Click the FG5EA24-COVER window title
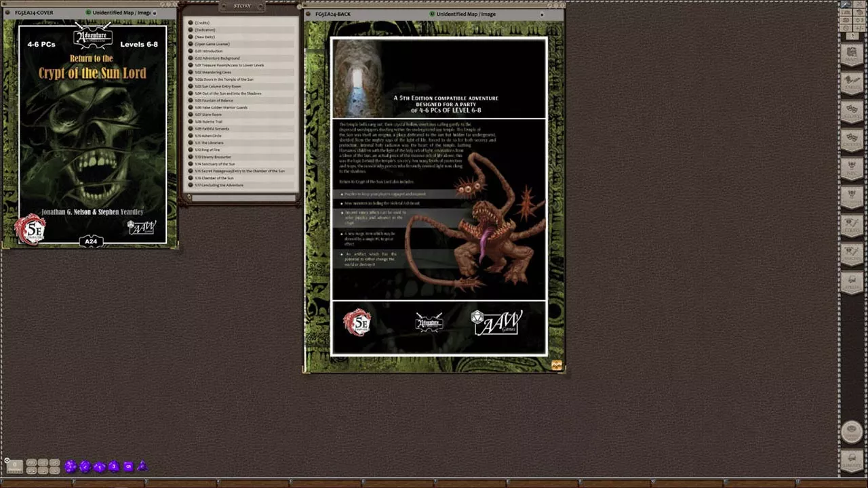 click(x=34, y=13)
